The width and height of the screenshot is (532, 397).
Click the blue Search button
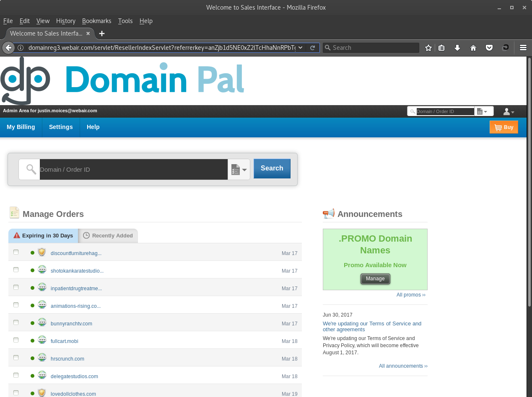click(x=272, y=168)
